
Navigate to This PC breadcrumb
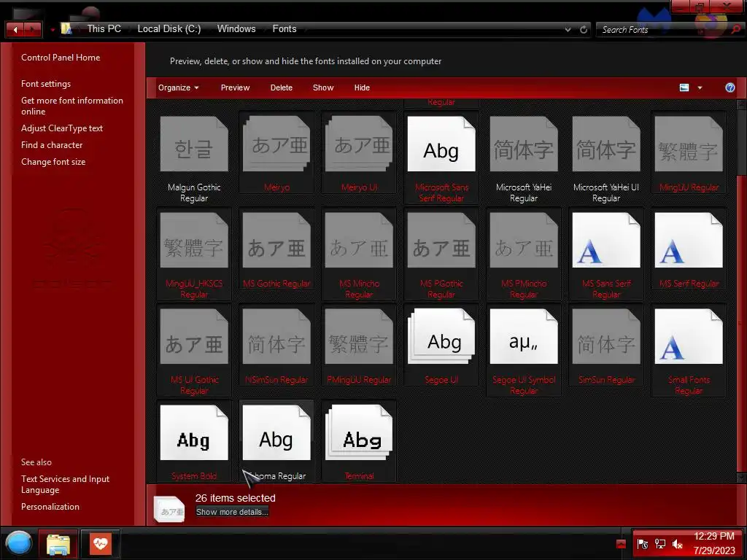[x=104, y=29]
